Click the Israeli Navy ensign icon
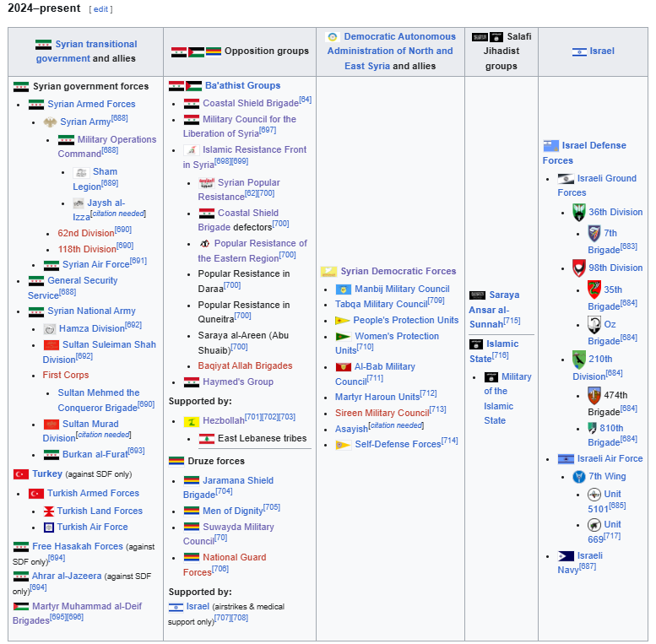 pyautogui.click(x=566, y=556)
